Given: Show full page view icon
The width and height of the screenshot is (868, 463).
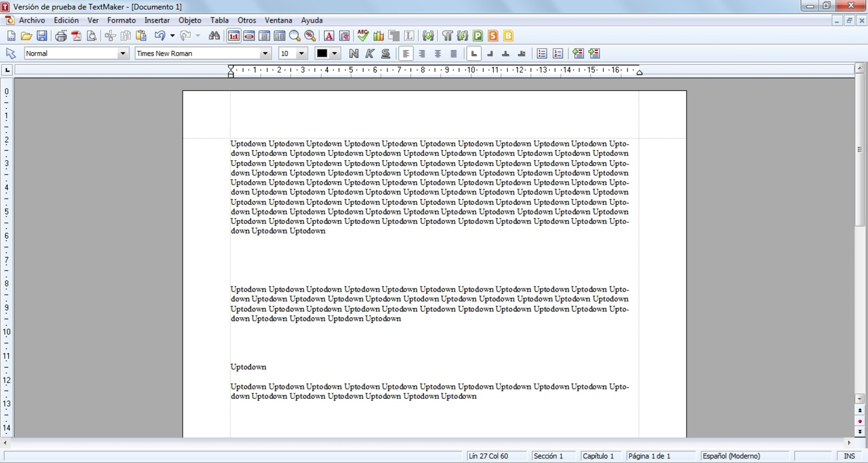Looking at the screenshot, I should pyautogui.click(x=264, y=36).
